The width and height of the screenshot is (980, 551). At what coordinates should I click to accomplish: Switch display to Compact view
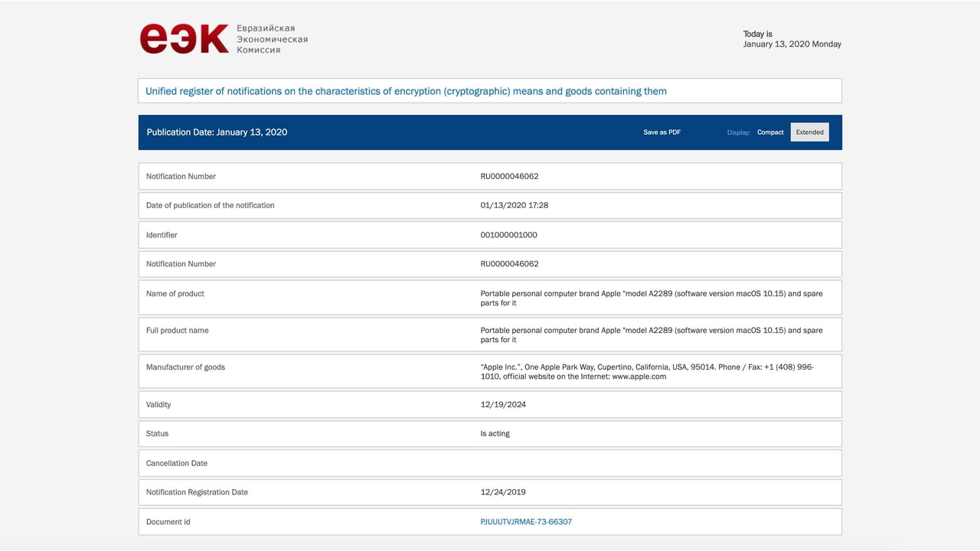tap(770, 132)
